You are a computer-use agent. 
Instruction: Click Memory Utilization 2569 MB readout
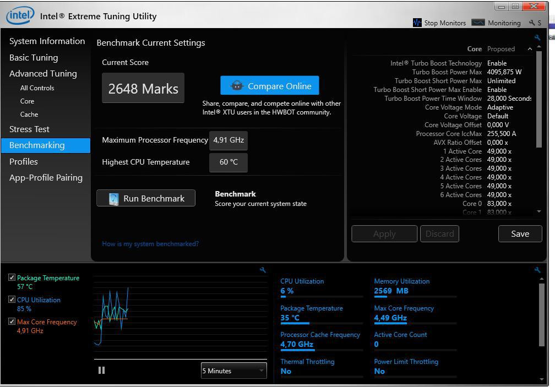click(x=391, y=291)
